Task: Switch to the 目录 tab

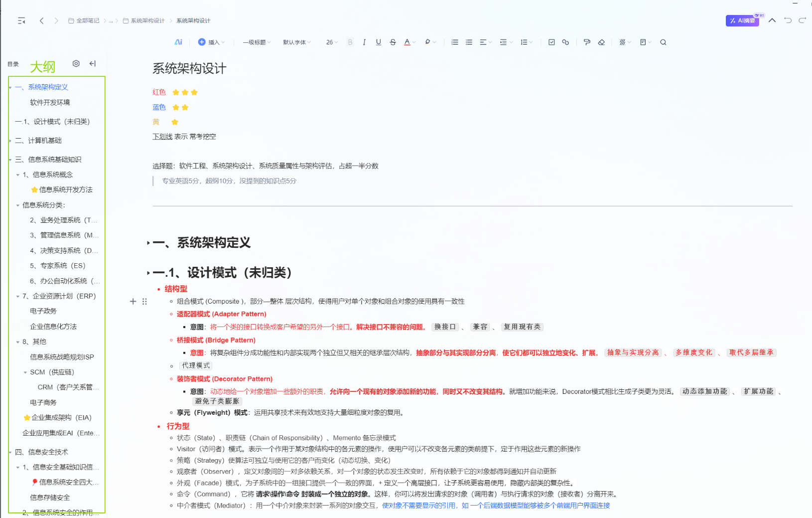Action: point(13,64)
